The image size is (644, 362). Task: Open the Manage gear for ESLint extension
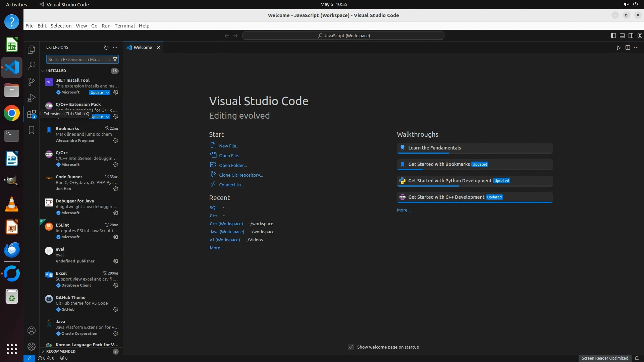[116, 237]
